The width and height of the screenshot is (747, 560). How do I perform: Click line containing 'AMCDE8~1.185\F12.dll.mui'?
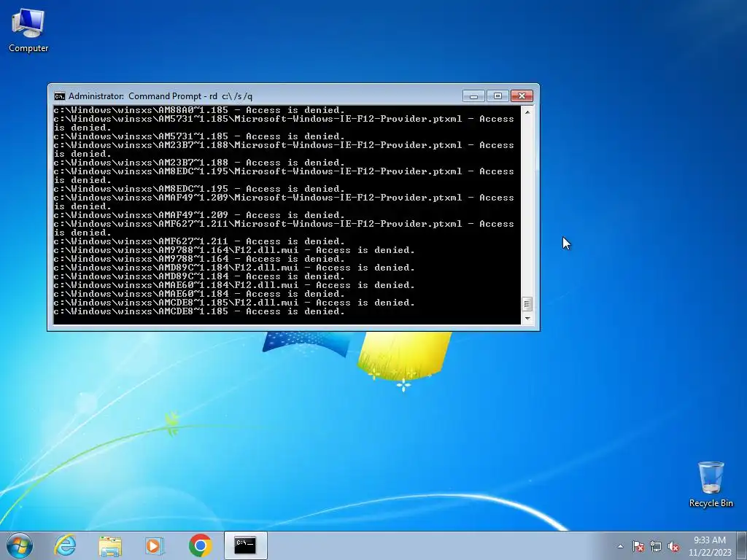[234, 303]
